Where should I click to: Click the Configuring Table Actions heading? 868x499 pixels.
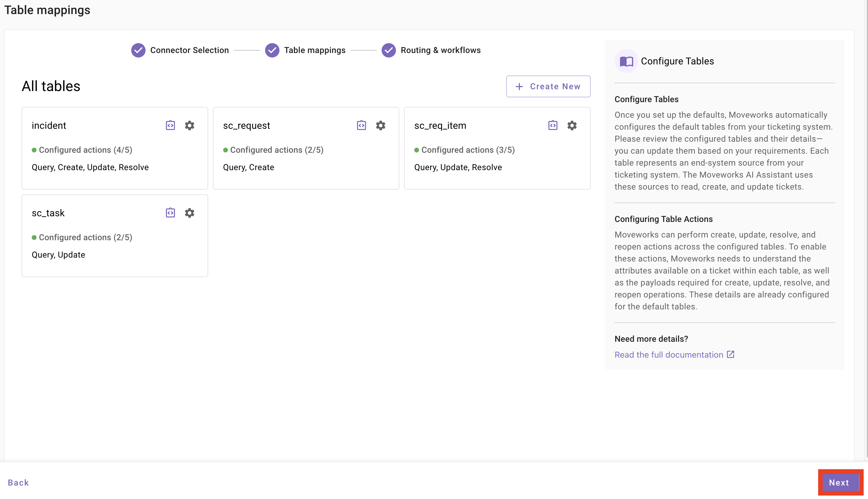coord(663,219)
